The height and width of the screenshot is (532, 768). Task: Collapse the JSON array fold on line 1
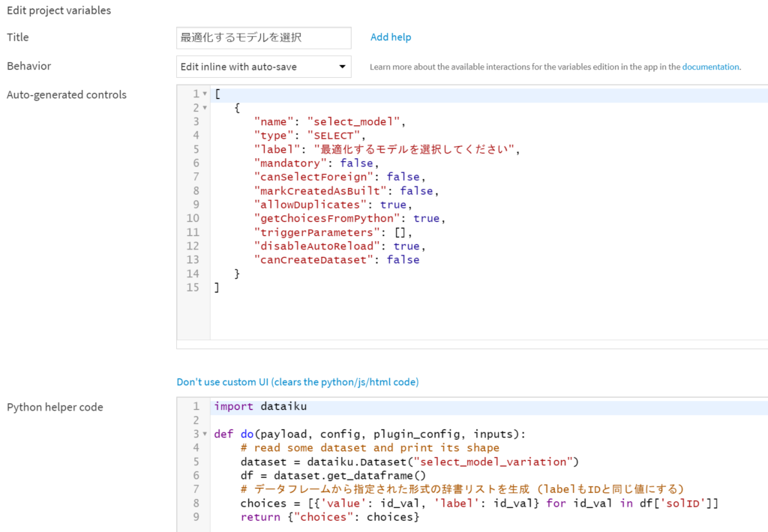(x=203, y=93)
